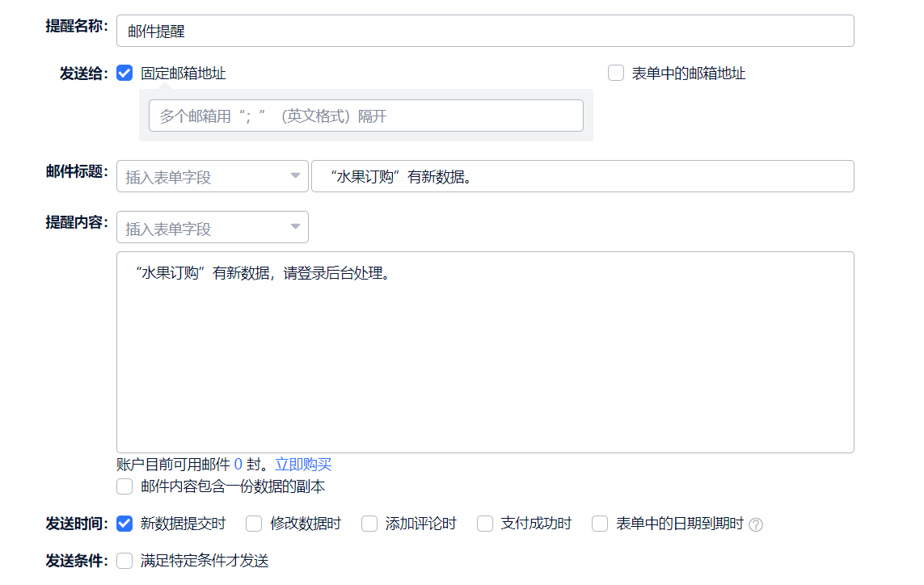Focus the 提醒名称 field containing 邮件提醒
Viewport: 924px width, 585px height.
[485, 31]
